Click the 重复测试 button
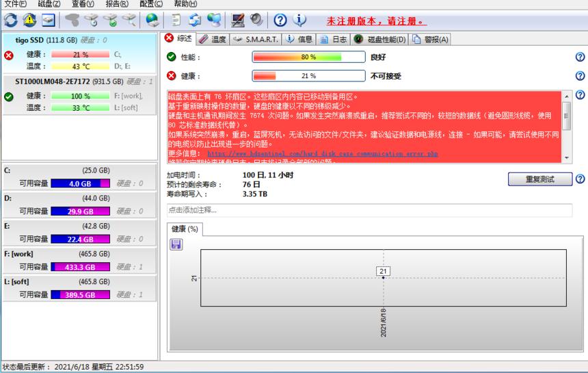Image resolution: width=588 pixels, height=373 pixels. pos(540,179)
